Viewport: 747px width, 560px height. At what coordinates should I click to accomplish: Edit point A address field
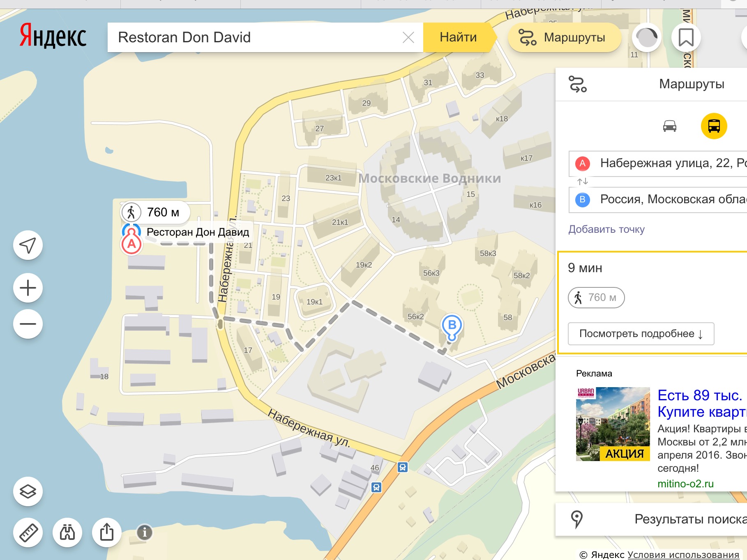click(658, 163)
